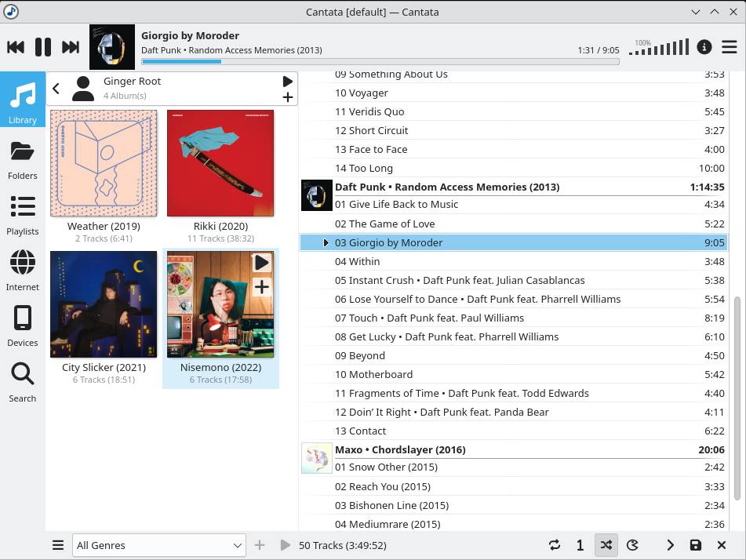
Task: Select track 01 Snow Other (2015)
Action: pyautogui.click(x=513, y=467)
